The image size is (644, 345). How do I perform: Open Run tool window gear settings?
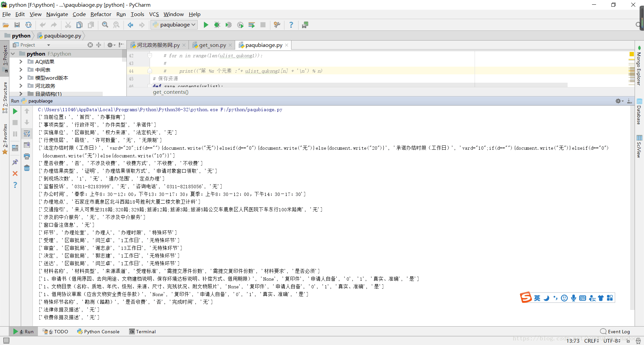click(619, 101)
